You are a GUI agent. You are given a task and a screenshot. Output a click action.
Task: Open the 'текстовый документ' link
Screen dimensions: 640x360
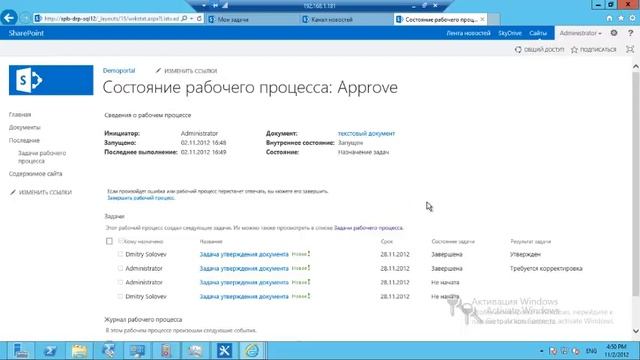coord(366,133)
